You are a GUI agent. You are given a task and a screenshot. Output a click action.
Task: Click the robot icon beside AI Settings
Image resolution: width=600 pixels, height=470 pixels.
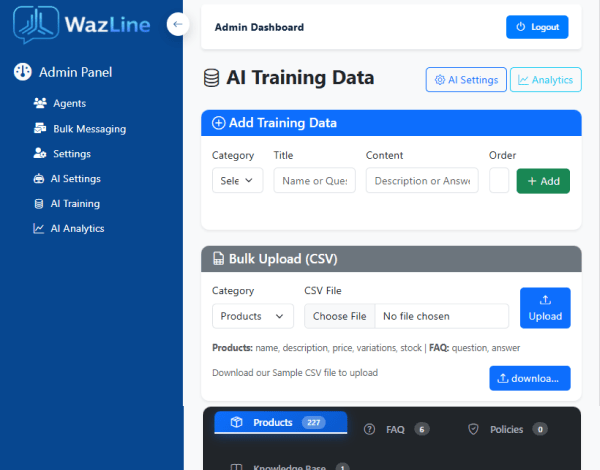[39, 179]
